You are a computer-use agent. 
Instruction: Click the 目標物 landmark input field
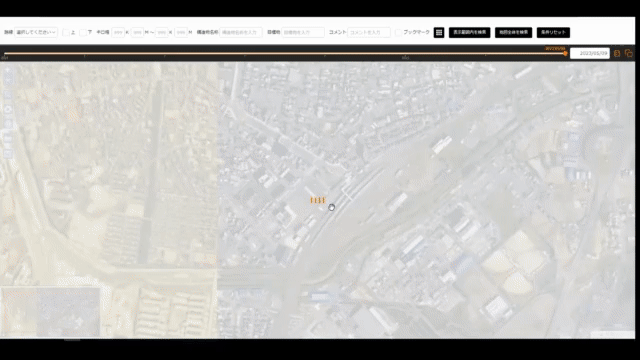pyautogui.click(x=303, y=32)
